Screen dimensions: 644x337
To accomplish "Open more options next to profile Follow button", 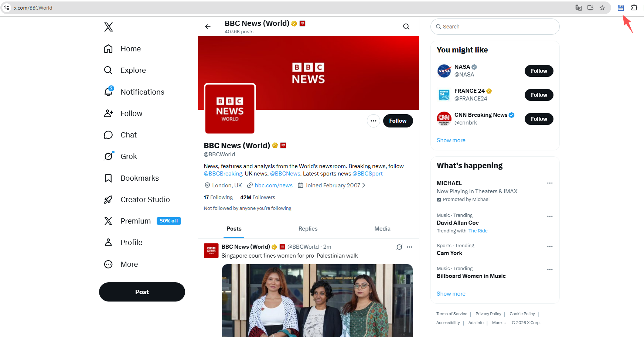I will 374,121.
